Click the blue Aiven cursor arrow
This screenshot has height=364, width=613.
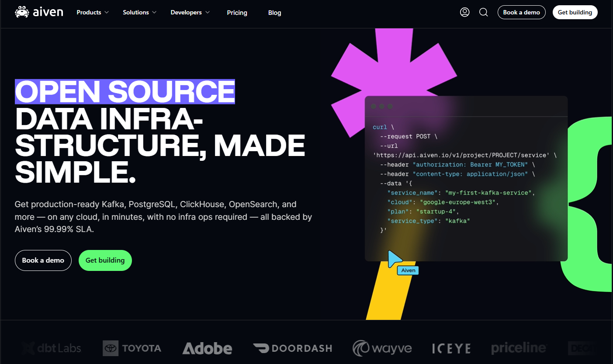pyautogui.click(x=394, y=259)
